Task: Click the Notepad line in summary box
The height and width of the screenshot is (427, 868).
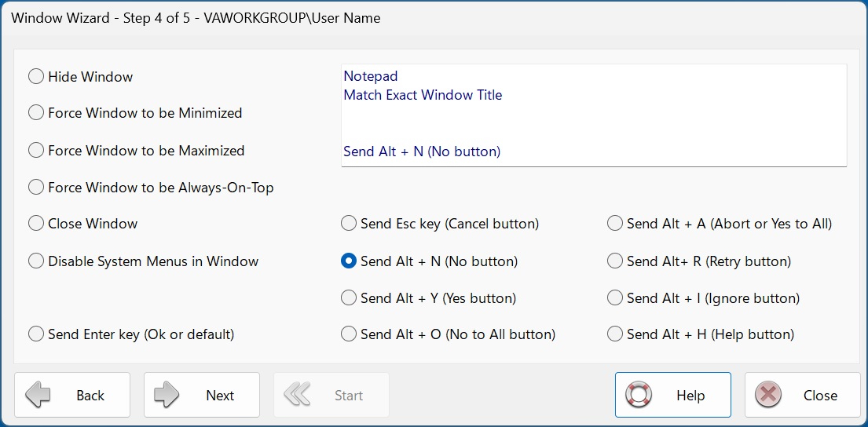Action: (370, 76)
